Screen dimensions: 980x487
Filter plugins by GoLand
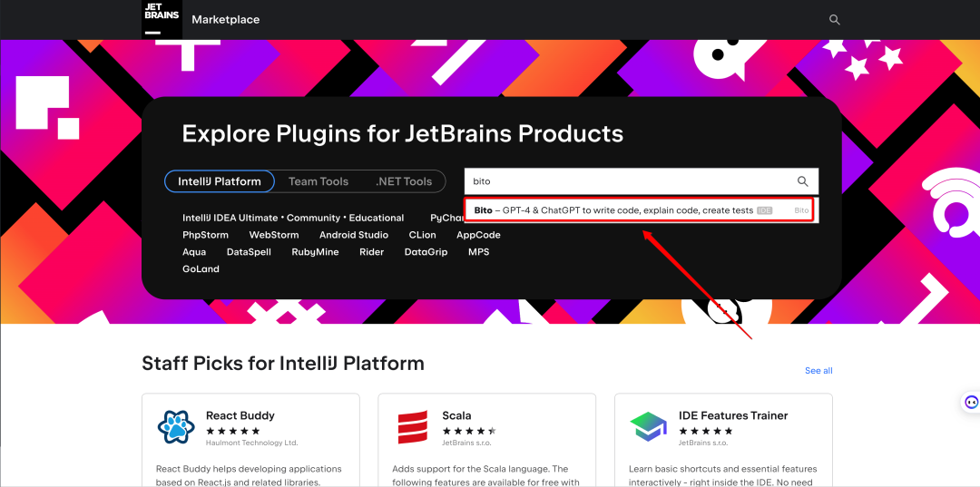point(201,269)
